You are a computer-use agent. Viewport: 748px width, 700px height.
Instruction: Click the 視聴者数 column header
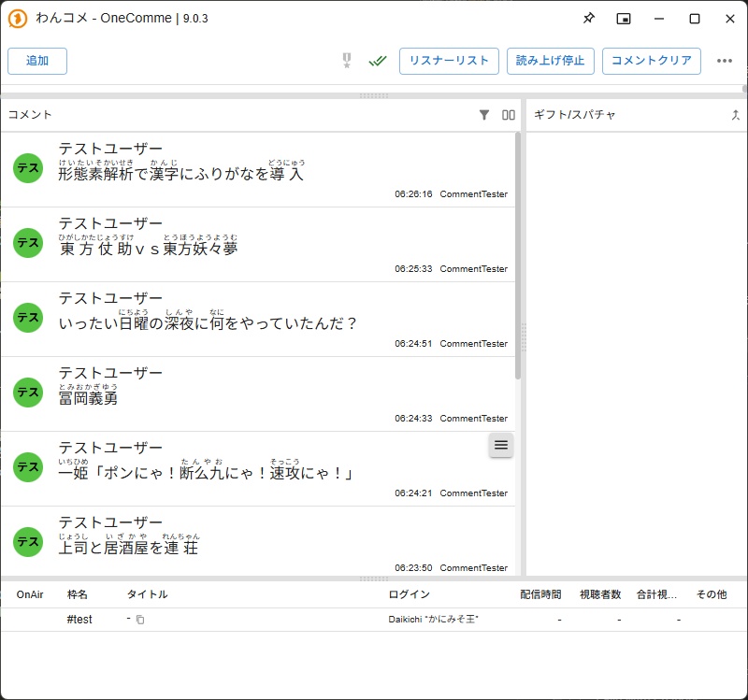point(600,594)
